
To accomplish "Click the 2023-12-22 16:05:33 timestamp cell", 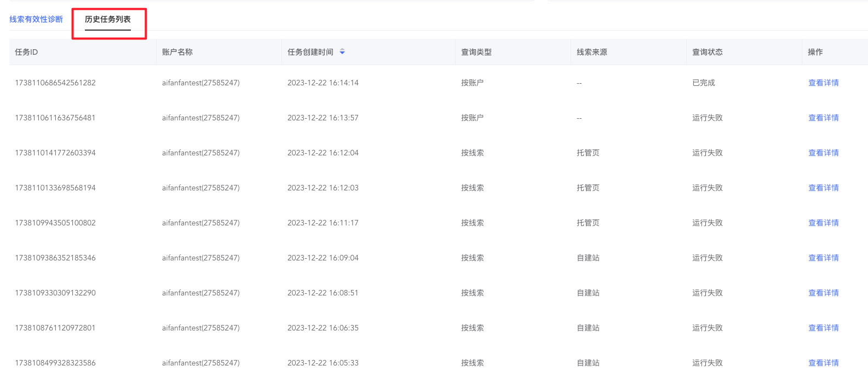I will pyautogui.click(x=323, y=363).
